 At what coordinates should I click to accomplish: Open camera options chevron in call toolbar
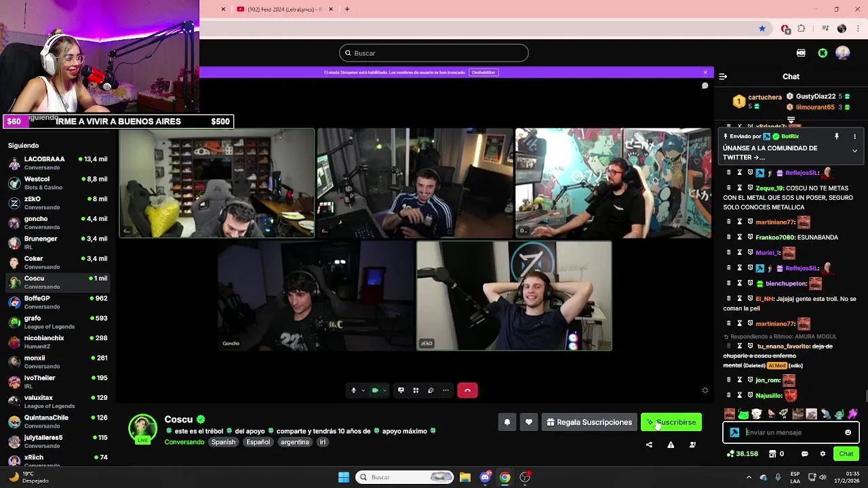coord(384,390)
